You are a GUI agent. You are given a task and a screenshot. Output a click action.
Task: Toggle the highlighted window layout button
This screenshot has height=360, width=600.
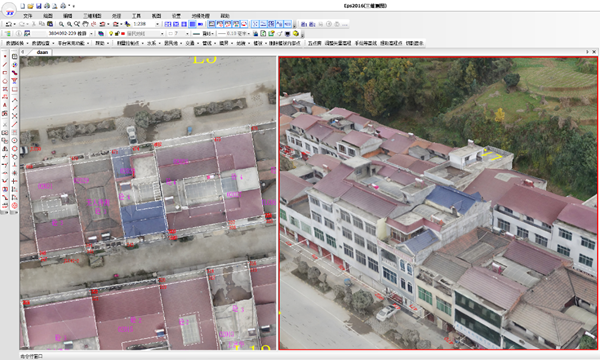click(193, 24)
